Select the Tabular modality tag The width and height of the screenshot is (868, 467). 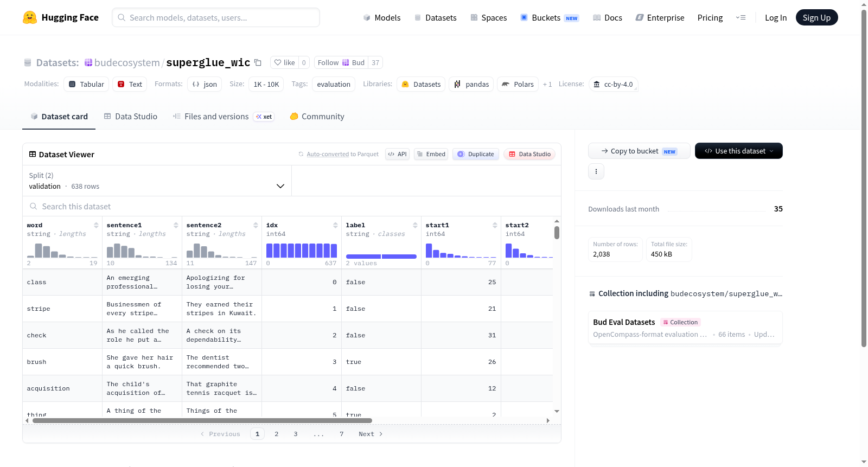pyautogui.click(x=86, y=84)
